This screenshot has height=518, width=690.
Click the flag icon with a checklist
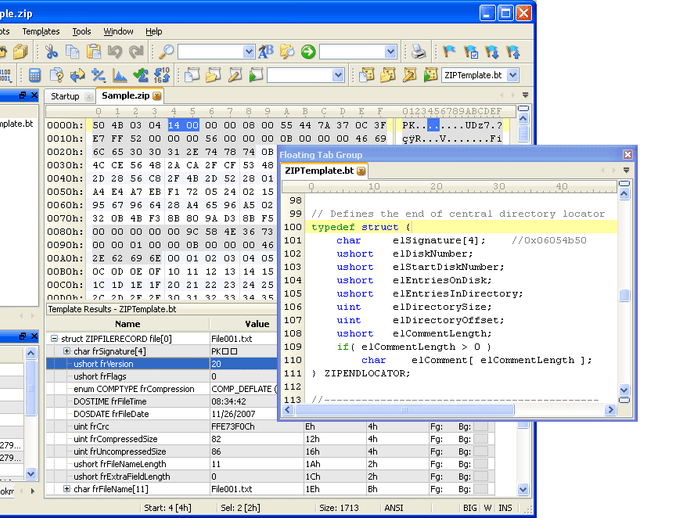tap(471, 52)
